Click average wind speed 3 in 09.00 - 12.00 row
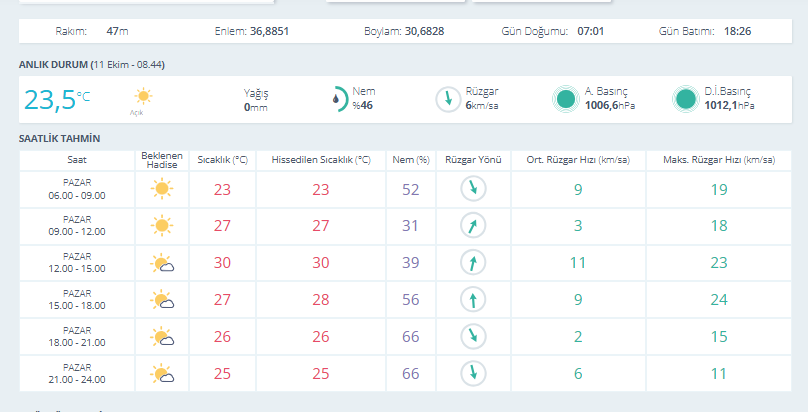This screenshot has width=808, height=412. [x=578, y=226]
